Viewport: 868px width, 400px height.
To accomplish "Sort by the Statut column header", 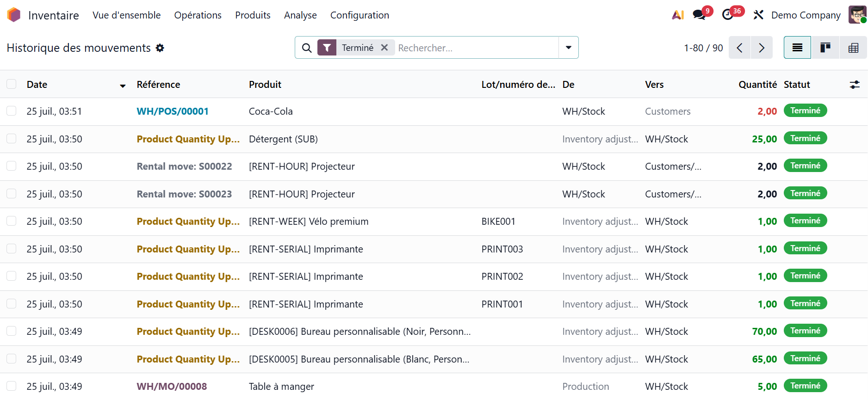I will point(797,85).
